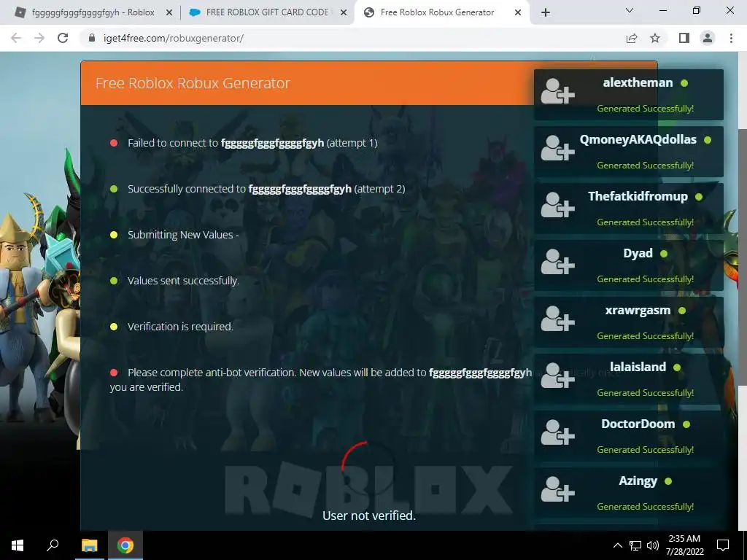Close the FREE ROBLOX GIFT CARD CODE tab
This screenshot has height=560, width=747.
[x=344, y=13]
